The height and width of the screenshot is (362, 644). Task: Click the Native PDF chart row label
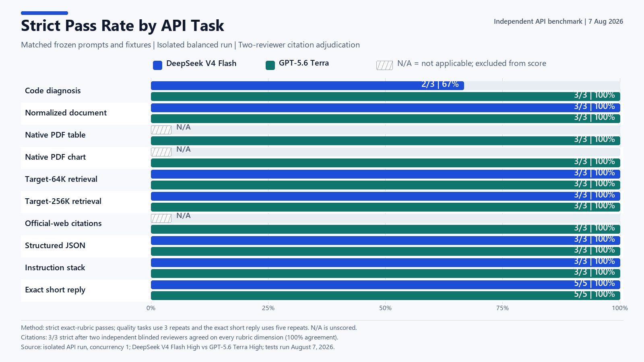click(x=56, y=157)
